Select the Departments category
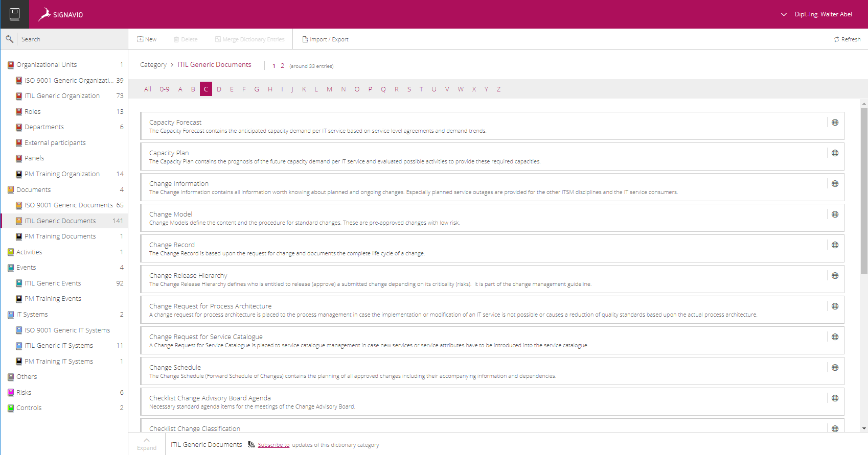 tap(64, 127)
